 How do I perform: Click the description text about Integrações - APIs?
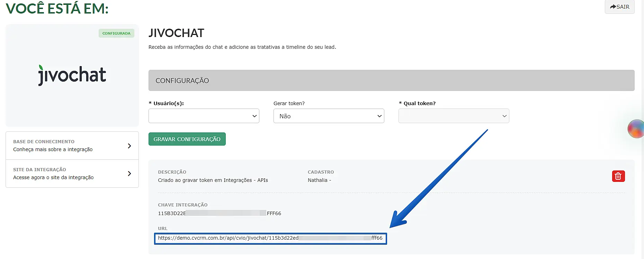point(213,180)
